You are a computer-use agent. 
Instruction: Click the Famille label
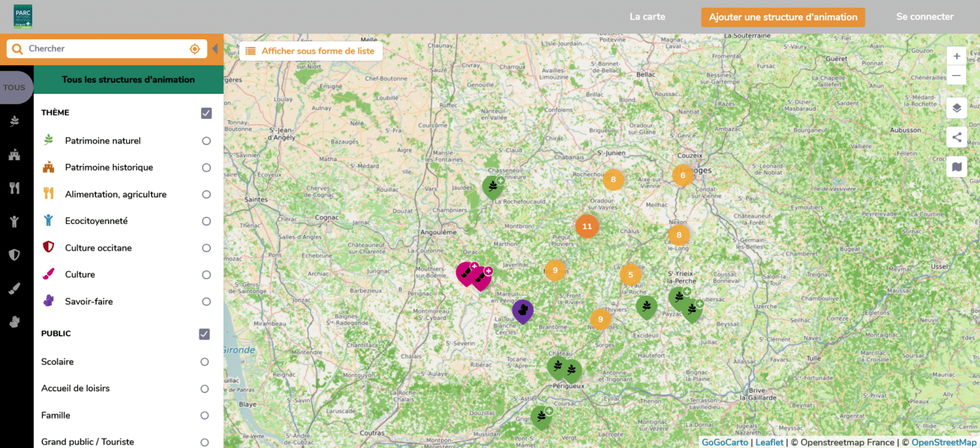coord(56,416)
